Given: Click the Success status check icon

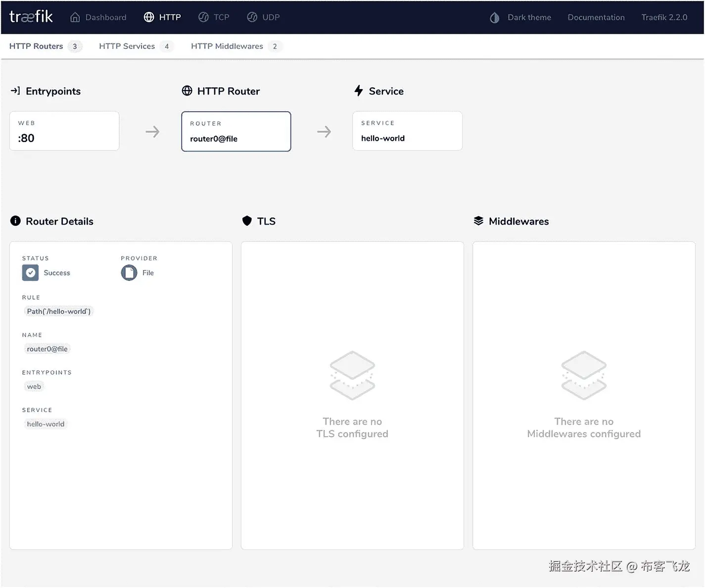Looking at the screenshot, I should coord(30,272).
